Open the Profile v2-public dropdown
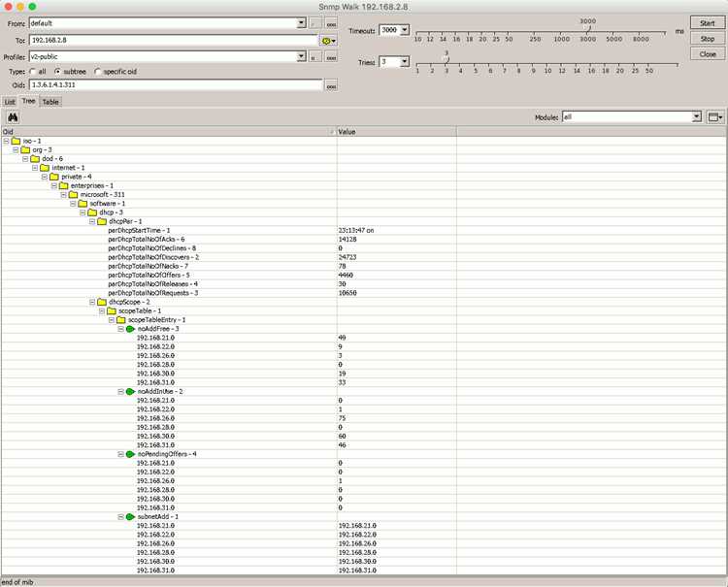 pos(301,56)
